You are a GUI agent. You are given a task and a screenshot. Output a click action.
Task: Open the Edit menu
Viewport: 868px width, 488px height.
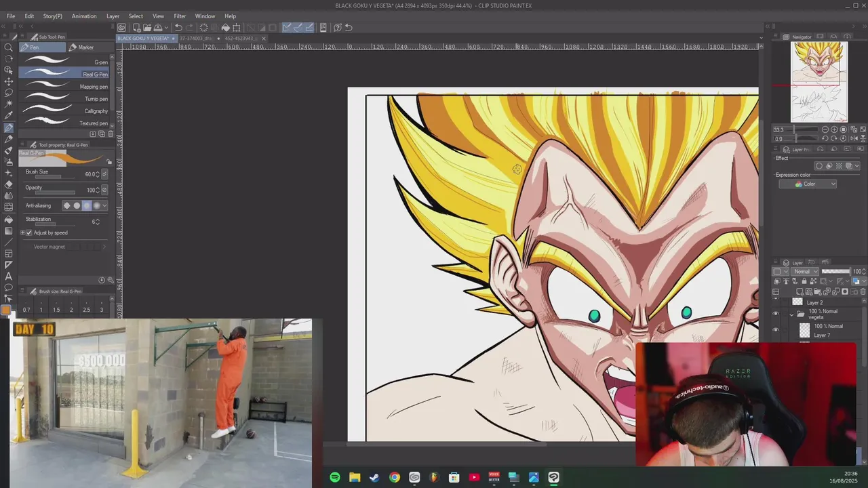click(x=29, y=16)
